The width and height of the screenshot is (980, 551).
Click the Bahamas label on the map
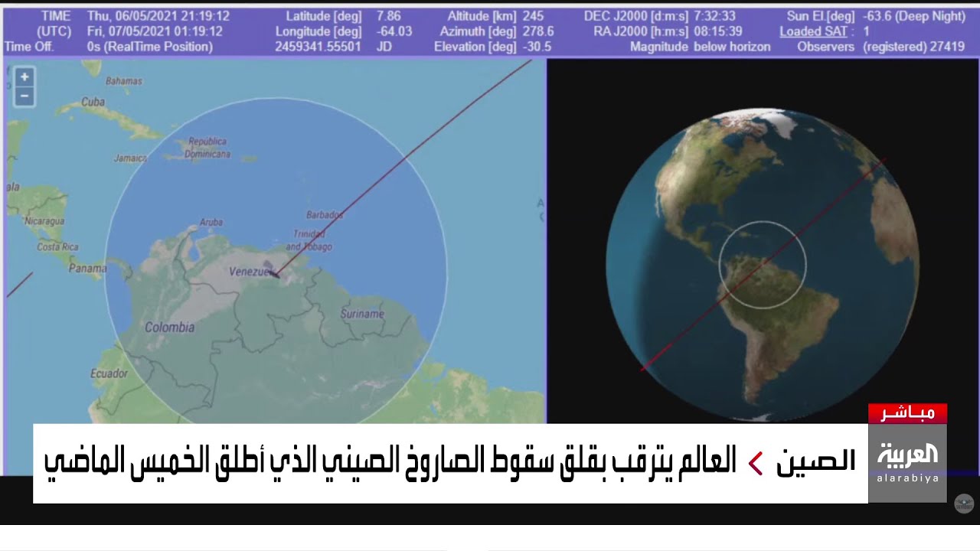click(x=124, y=80)
